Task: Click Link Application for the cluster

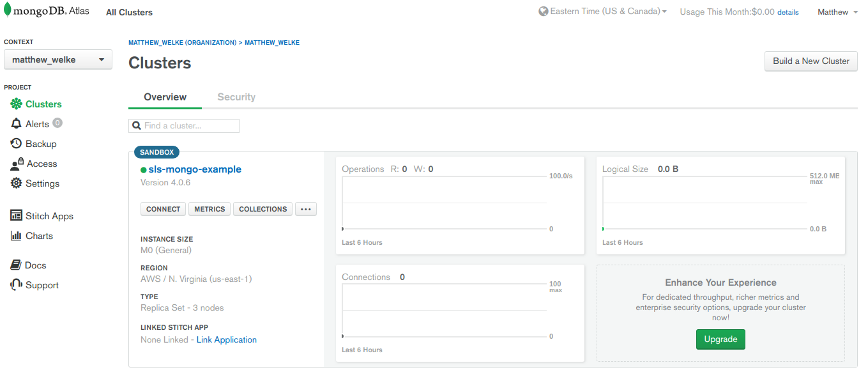Action: [226, 339]
